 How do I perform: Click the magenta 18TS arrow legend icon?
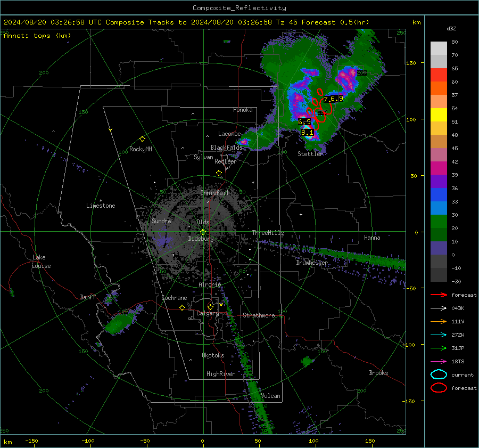point(439,362)
